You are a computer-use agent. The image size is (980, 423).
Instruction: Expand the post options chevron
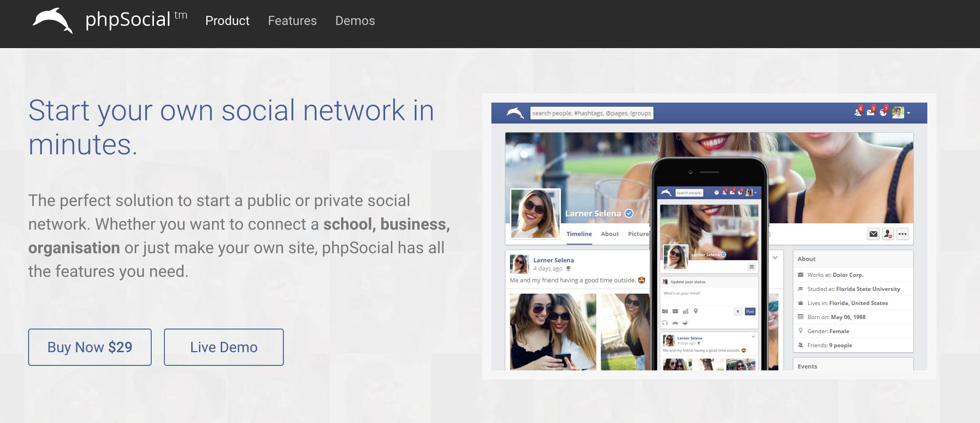(x=775, y=257)
